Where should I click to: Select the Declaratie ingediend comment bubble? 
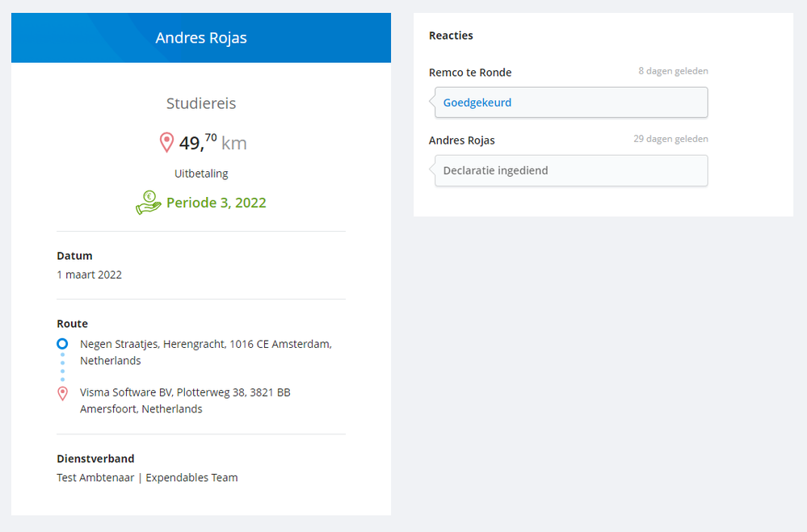(571, 170)
